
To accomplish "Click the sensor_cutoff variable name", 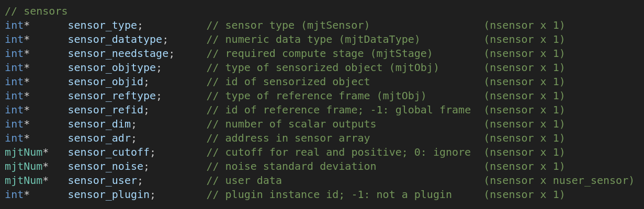I will tap(108, 152).
